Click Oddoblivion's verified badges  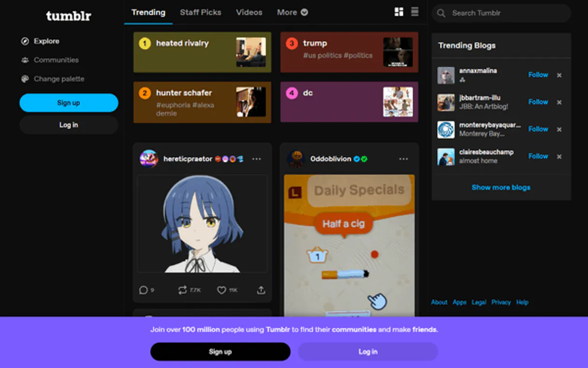click(360, 159)
